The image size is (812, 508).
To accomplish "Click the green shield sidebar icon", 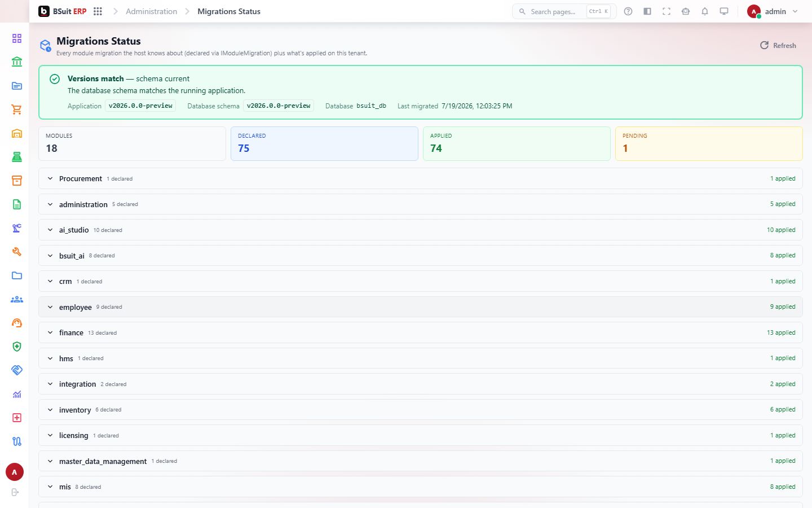I will 17,347.
